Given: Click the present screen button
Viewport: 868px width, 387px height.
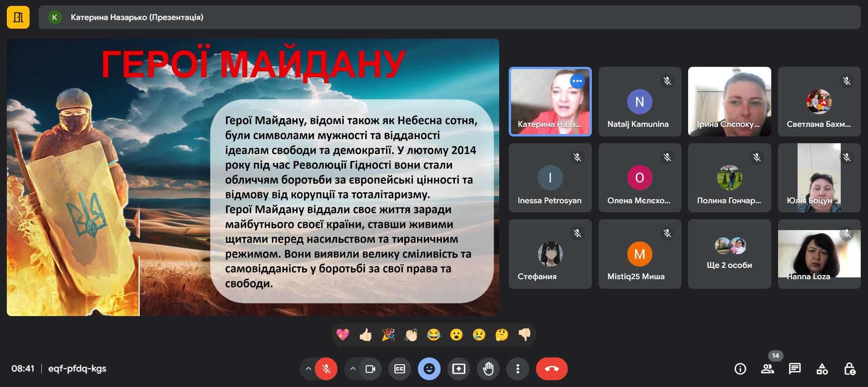Looking at the screenshot, I should (458, 369).
